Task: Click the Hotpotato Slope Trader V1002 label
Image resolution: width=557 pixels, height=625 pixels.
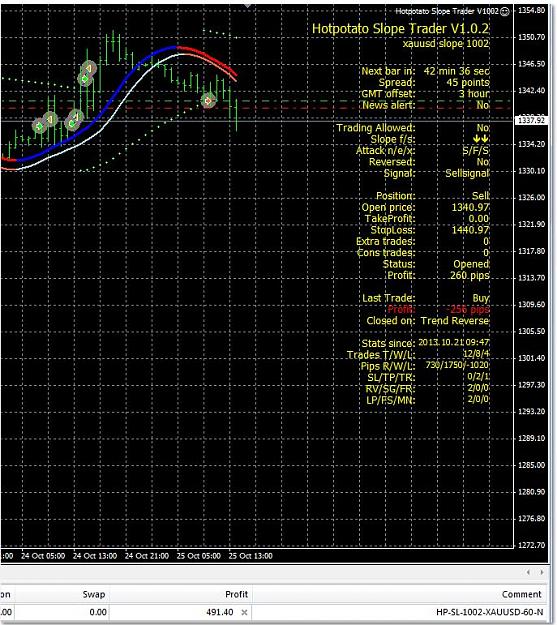Action: (447, 12)
